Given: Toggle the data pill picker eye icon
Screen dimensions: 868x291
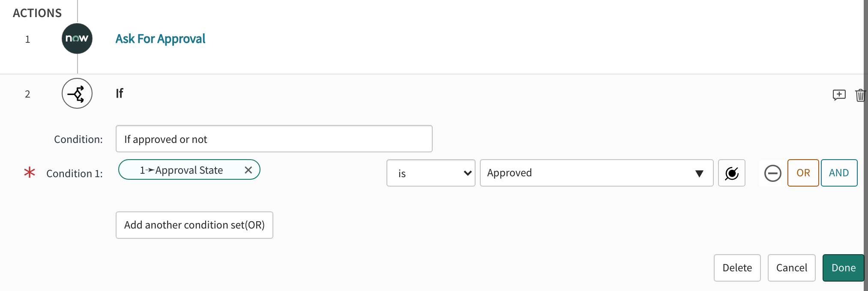Looking at the screenshot, I should point(732,173).
